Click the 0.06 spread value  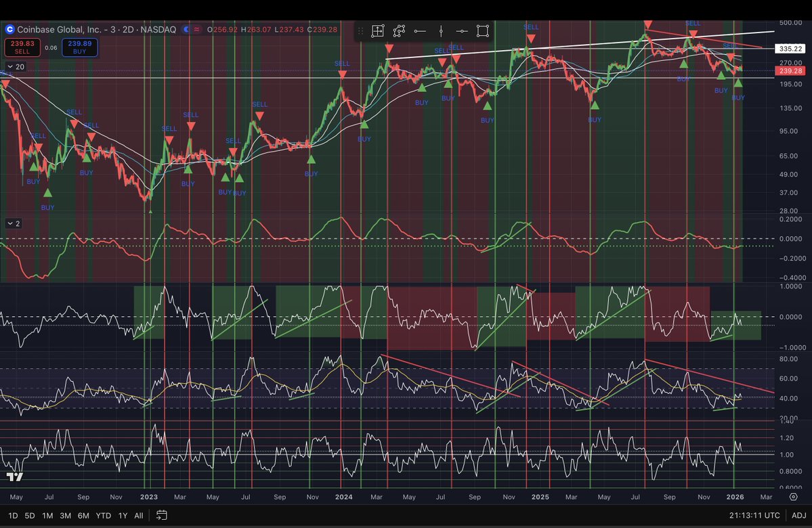click(51, 47)
